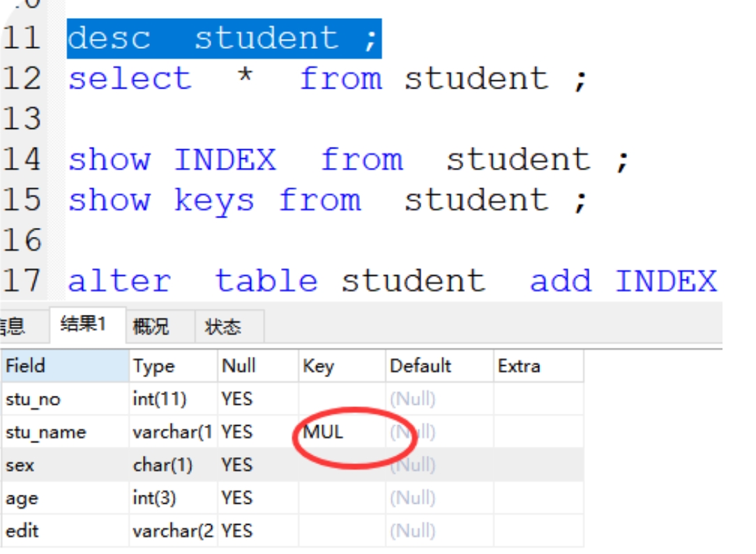Click the 'alter table student add INDEX' line
This screenshot has height=554, width=756.
(393, 281)
